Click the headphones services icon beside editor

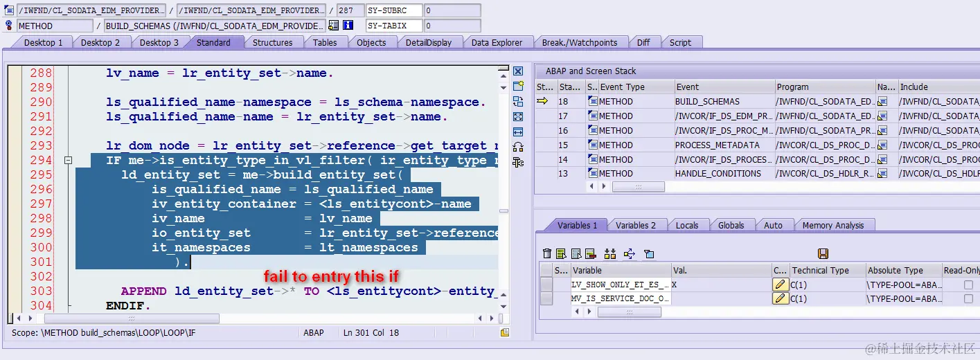click(518, 147)
